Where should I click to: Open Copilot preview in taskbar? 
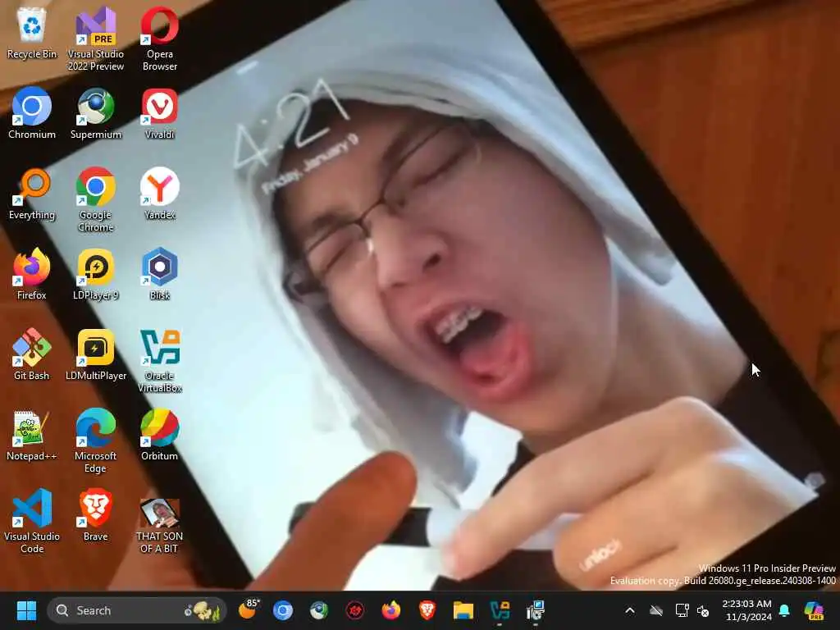[815, 610]
